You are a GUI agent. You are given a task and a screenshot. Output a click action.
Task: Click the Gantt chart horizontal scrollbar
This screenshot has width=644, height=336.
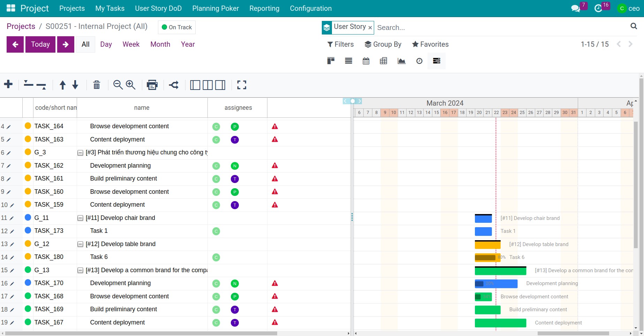tap(573, 334)
